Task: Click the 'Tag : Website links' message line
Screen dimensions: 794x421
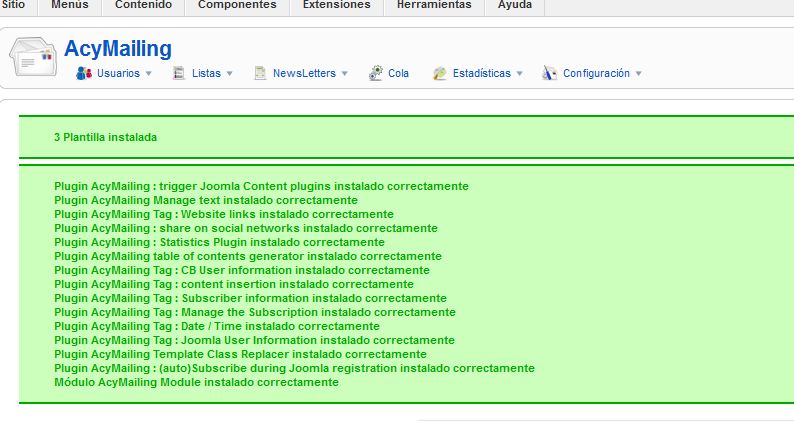Action: (224, 214)
